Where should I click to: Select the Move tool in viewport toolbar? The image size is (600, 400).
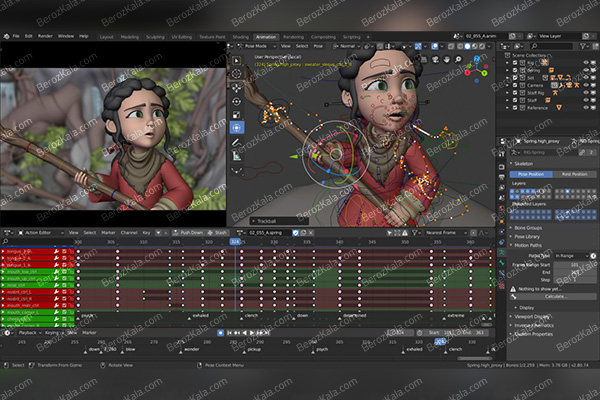click(236, 88)
